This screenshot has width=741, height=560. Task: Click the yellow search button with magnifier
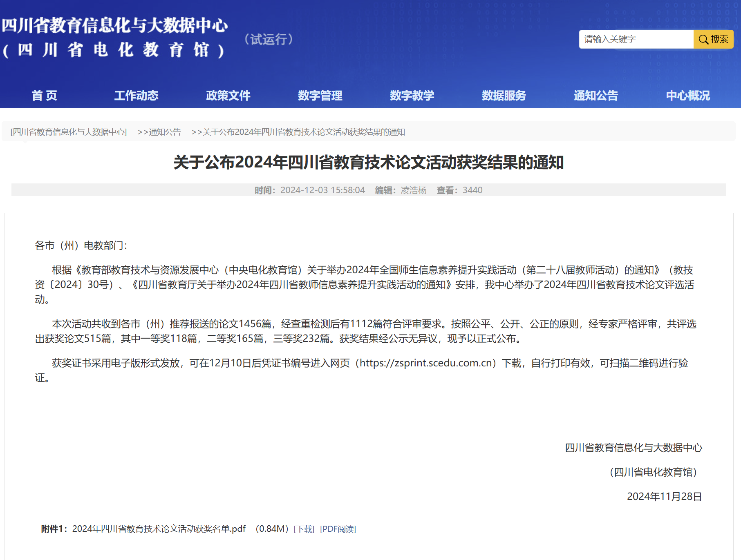coord(713,39)
